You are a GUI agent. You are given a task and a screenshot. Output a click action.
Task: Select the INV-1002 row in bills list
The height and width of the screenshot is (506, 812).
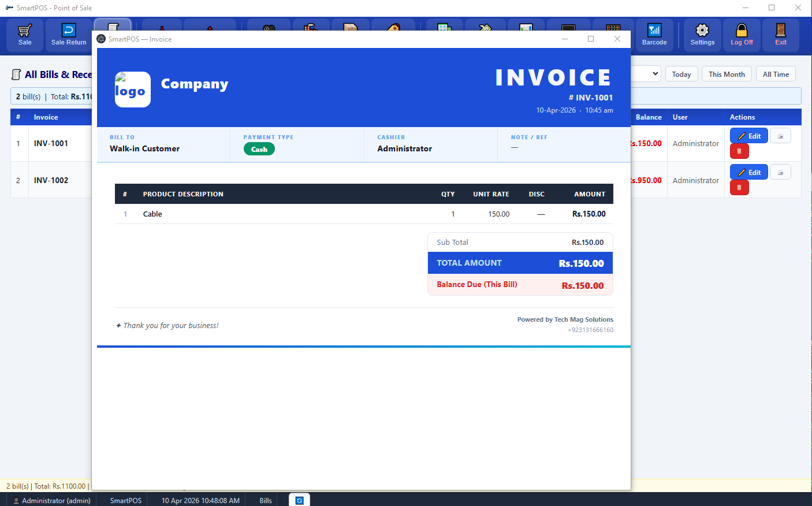(51, 180)
